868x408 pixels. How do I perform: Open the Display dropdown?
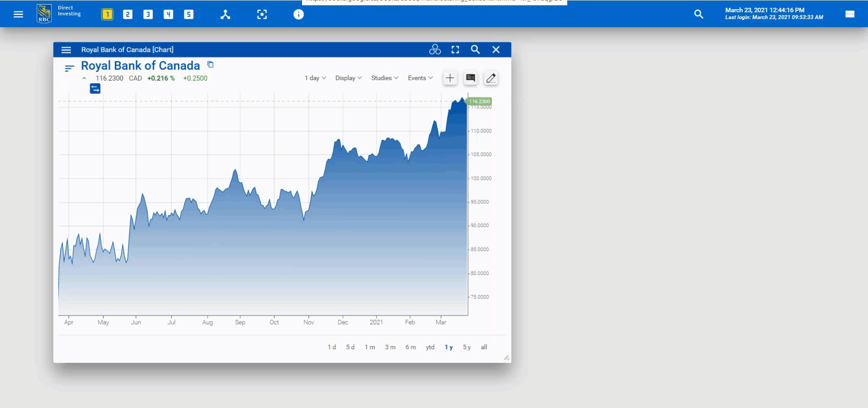point(348,78)
